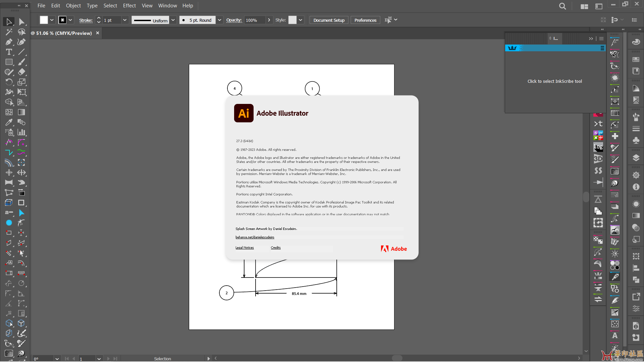Screen dimensions: 644x362
Task: Select the Gradient tool
Action: [21, 112]
